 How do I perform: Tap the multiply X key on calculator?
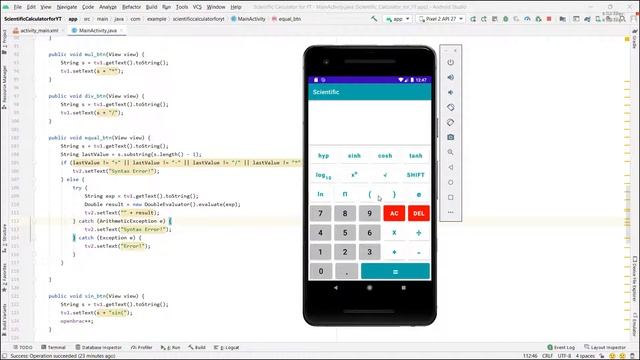pyautogui.click(x=394, y=233)
